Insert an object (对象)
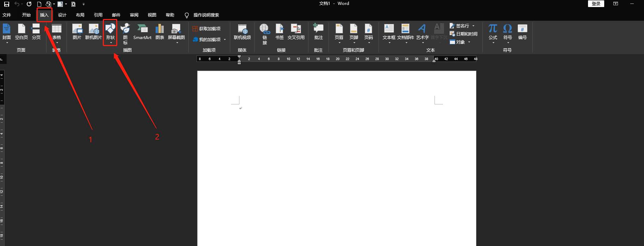This screenshot has height=246, width=644. point(457,42)
